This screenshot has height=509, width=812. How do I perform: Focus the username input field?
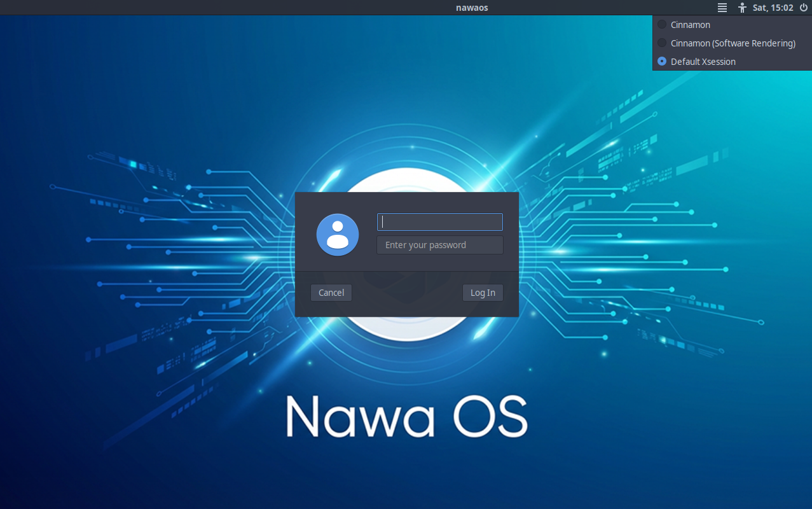439,222
